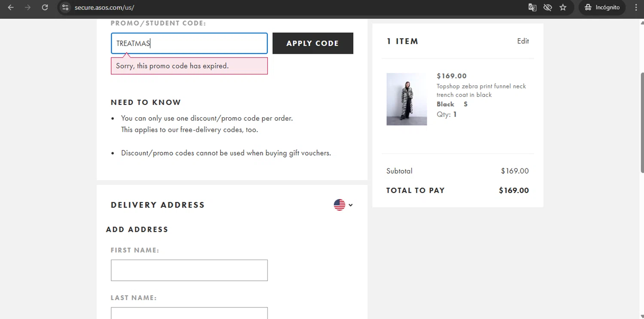Click the US flag country icon
Screen dimensions: 644x319
340,205
